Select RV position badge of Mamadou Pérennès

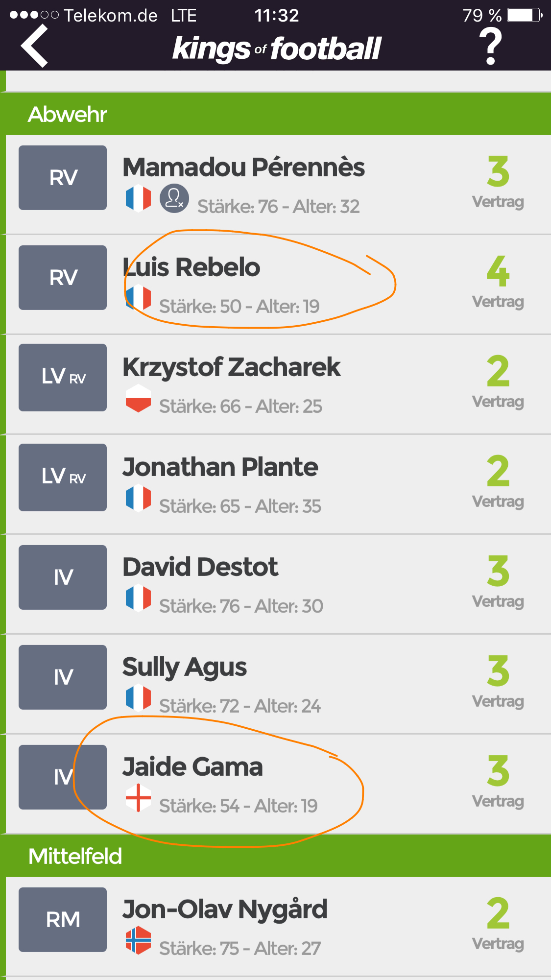tap(63, 178)
